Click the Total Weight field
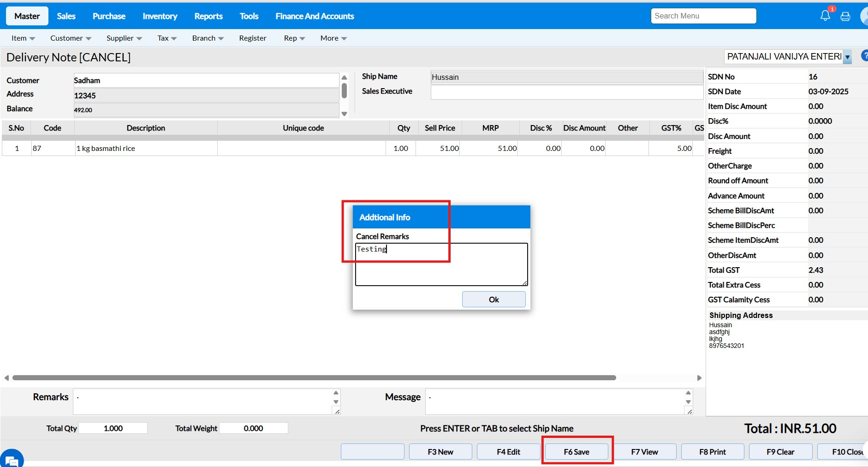 (253, 428)
